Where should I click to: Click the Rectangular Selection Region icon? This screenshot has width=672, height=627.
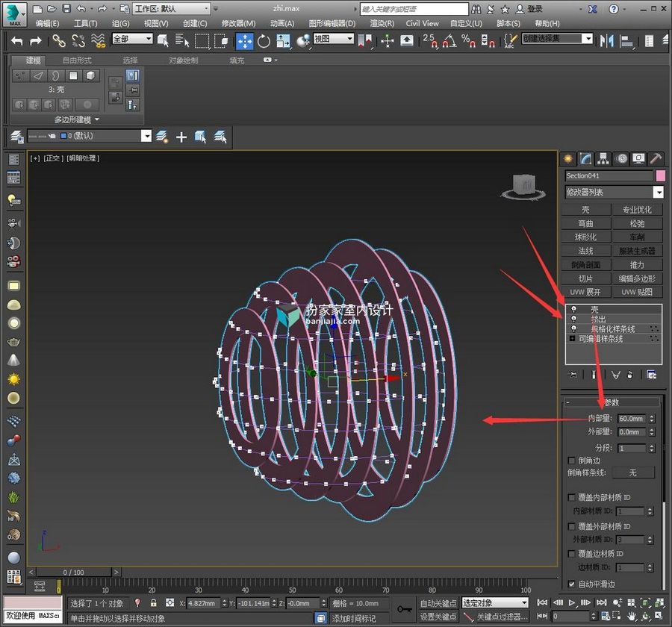[202, 41]
